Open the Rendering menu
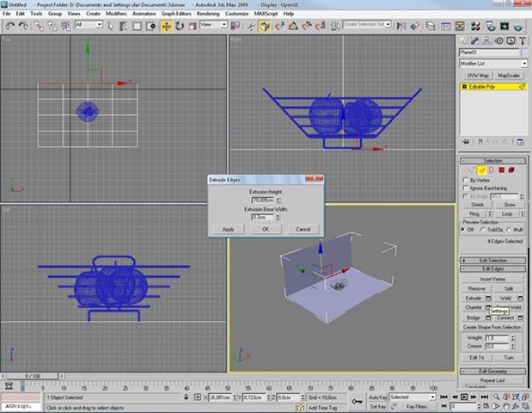This screenshot has height=413, width=532. (209, 14)
